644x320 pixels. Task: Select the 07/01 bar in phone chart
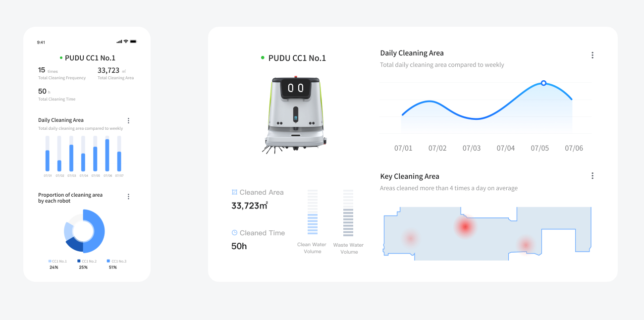click(48, 154)
